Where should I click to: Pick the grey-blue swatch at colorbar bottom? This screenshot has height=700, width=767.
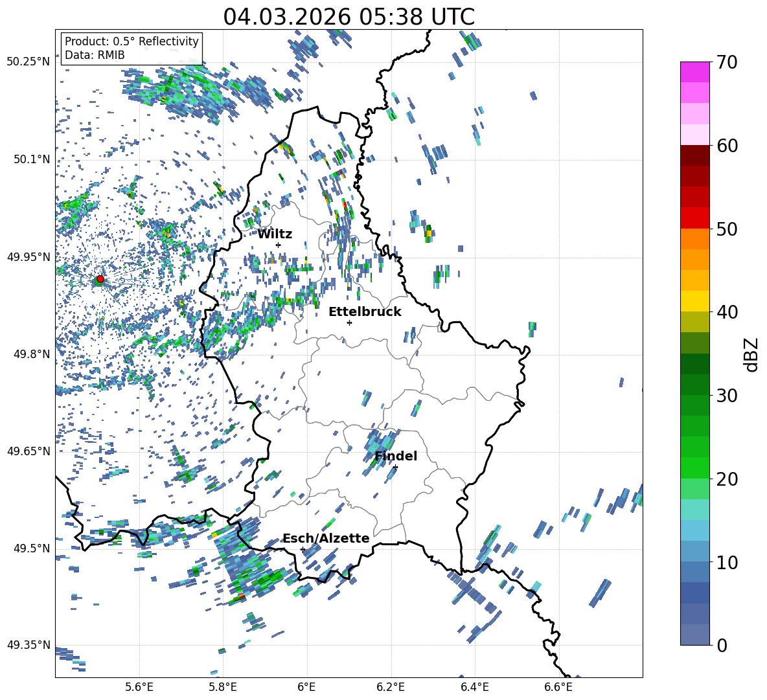[694, 635]
